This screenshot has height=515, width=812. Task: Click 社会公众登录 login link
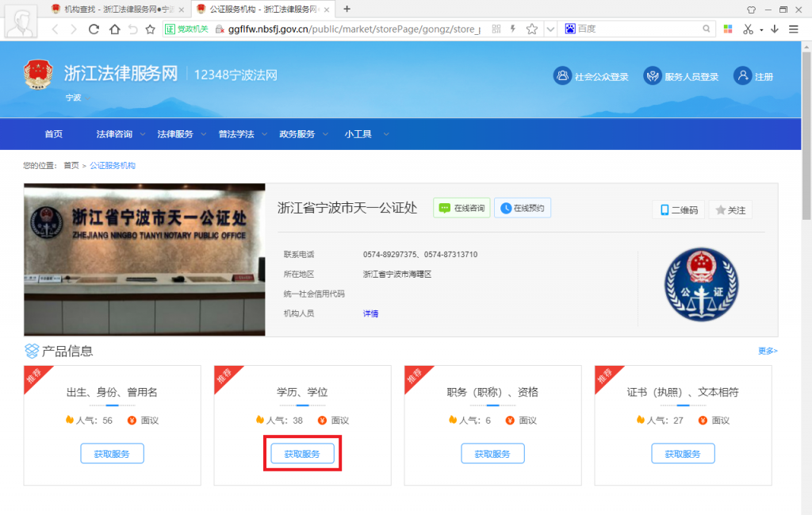click(591, 77)
